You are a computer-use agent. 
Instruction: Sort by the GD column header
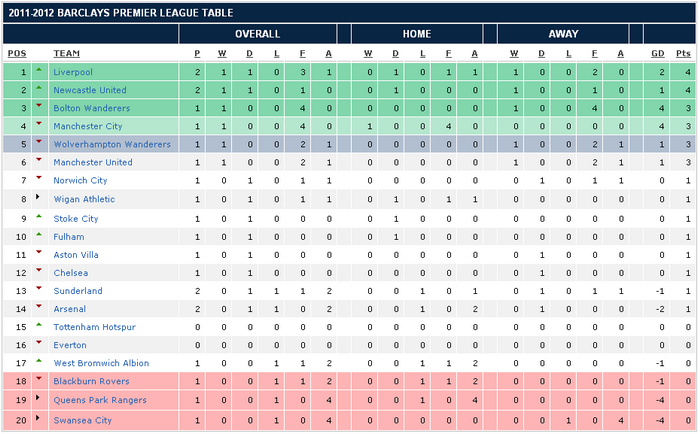tap(657, 53)
